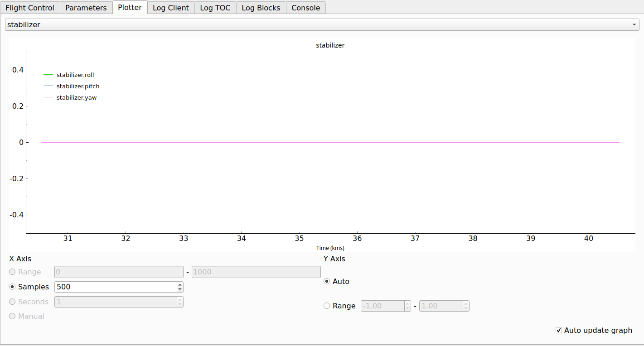Click the Samples value input field
This screenshot has height=346, width=644.
pyautogui.click(x=115, y=287)
